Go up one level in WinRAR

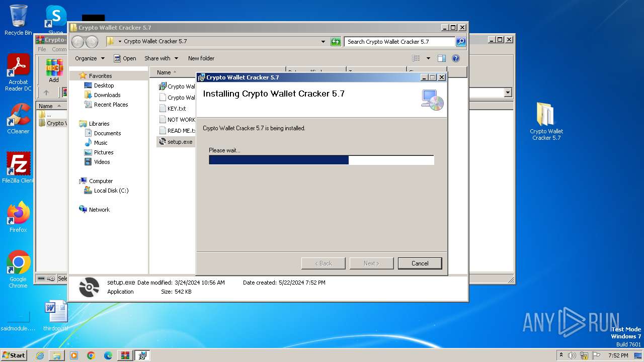pyautogui.click(x=46, y=93)
